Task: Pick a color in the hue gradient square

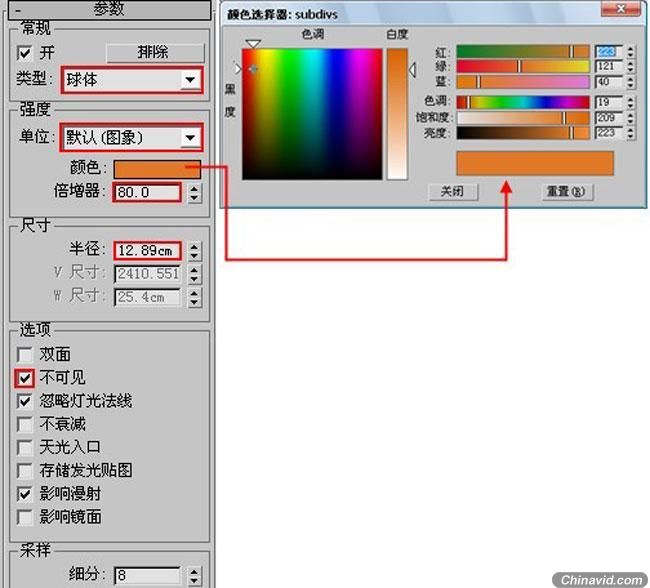Action: click(312, 114)
